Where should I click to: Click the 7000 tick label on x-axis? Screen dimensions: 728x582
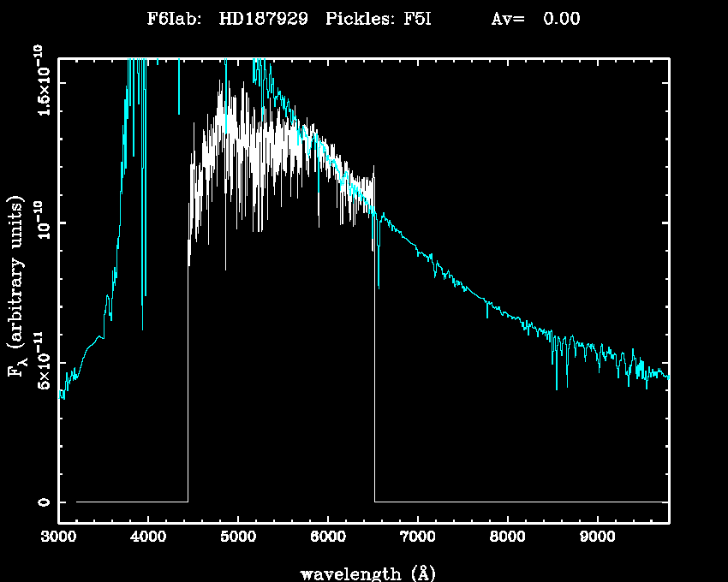tap(417, 538)
